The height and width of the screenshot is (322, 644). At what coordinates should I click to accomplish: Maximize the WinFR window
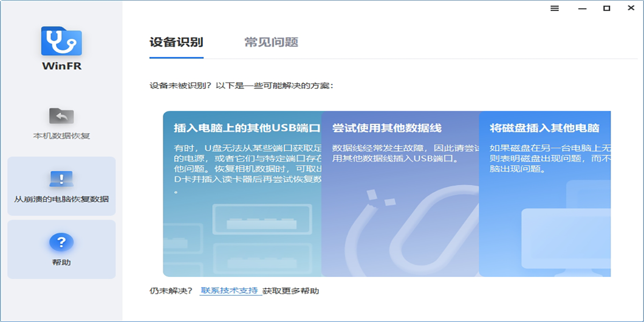[x=606, y=9]
